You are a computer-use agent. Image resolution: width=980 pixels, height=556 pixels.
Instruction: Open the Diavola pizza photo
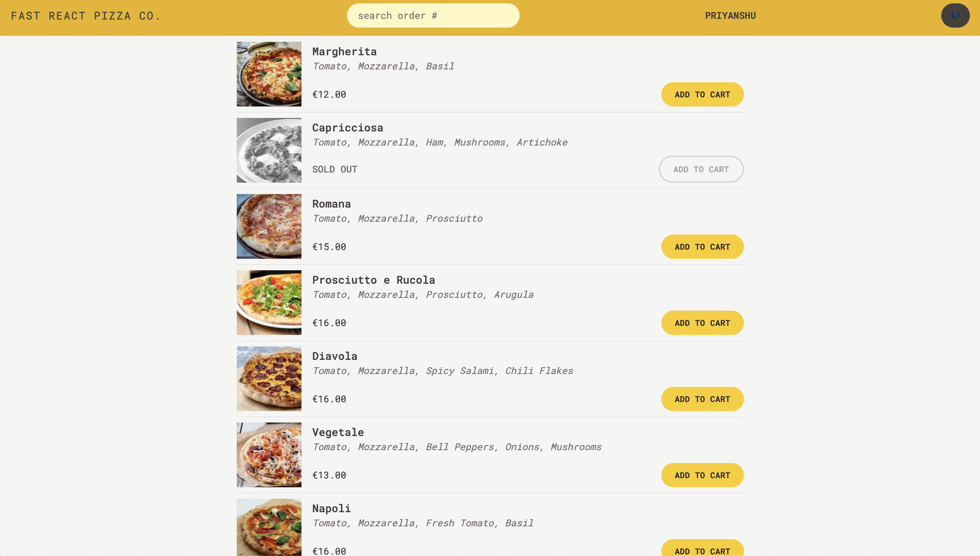tap(269, 379)
